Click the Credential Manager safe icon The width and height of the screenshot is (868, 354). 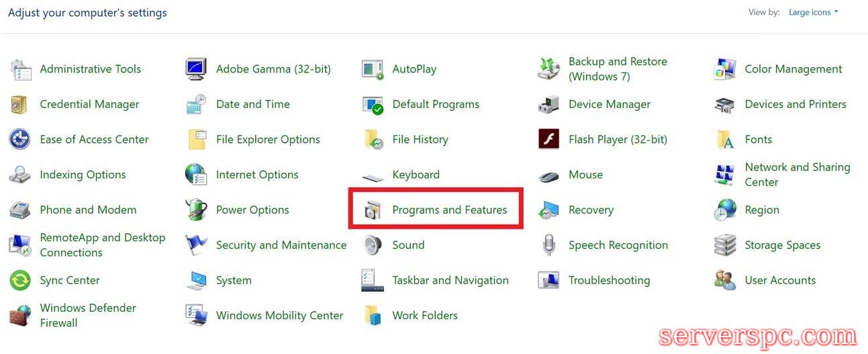point(20,105)
